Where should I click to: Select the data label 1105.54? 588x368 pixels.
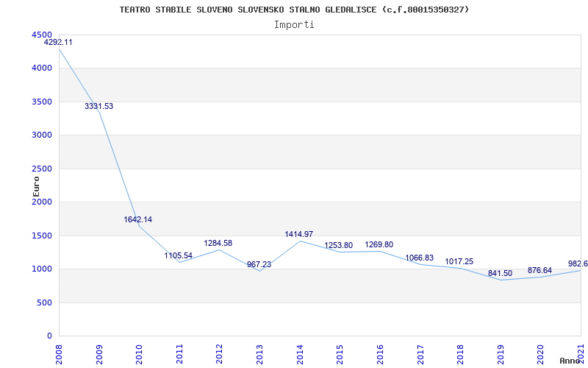178,255
